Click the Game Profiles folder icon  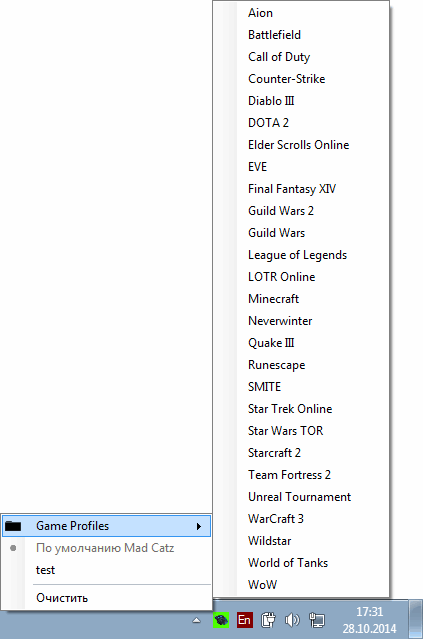point(13,526)
